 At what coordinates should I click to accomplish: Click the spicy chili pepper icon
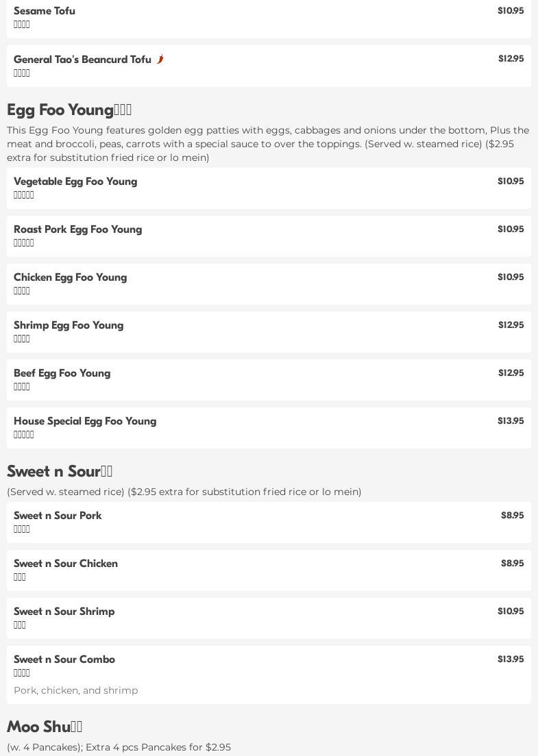160,60
